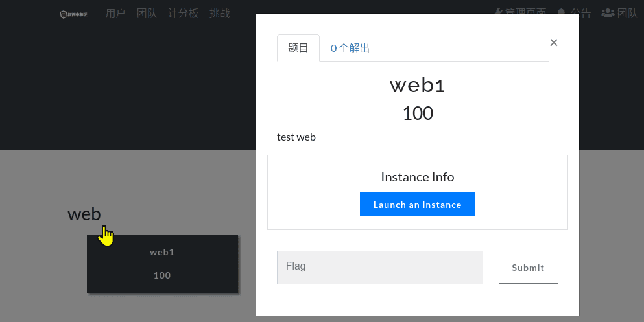The image size is (644, 322).
Task: Close the web1 challenge dialog
Action: (553, 43)
